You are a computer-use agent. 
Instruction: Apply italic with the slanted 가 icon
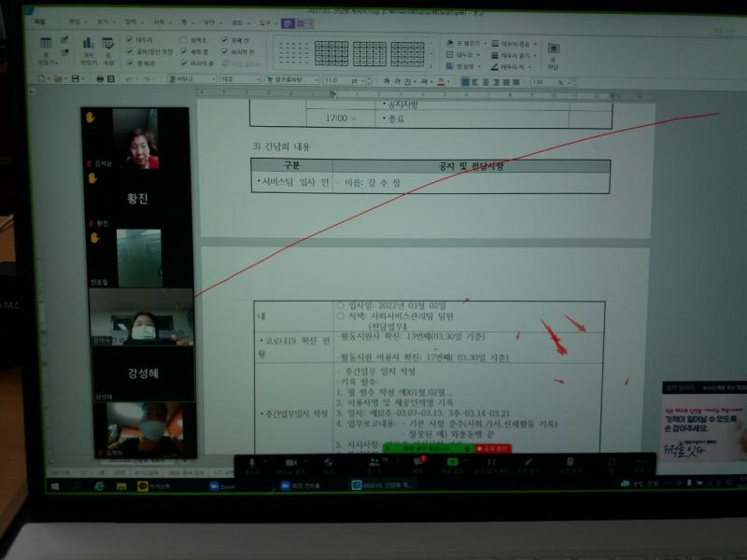pyautogui.click(x=398, y=81)
